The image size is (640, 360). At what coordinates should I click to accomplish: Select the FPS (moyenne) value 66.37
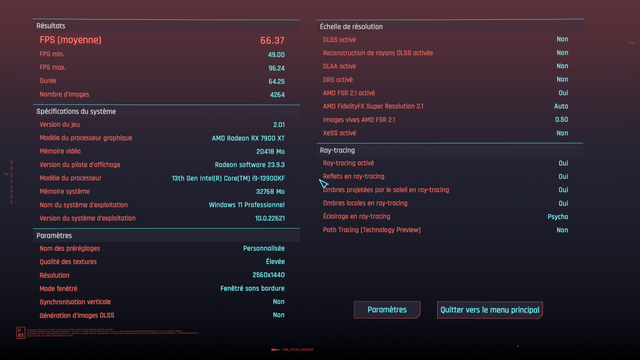(x=272, y=40)
